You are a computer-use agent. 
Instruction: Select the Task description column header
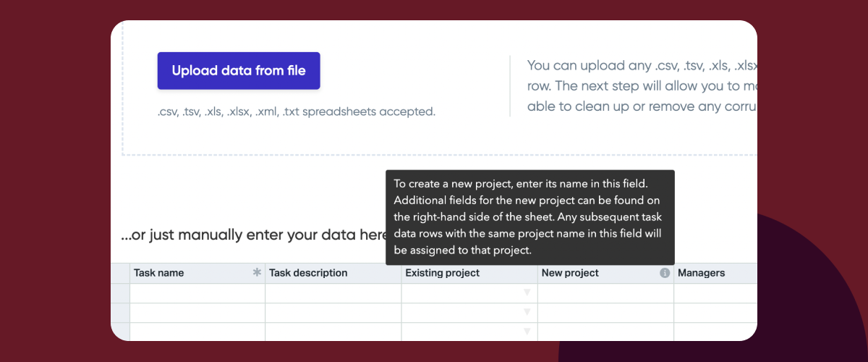pyautogui.click(x=333, y=273)
